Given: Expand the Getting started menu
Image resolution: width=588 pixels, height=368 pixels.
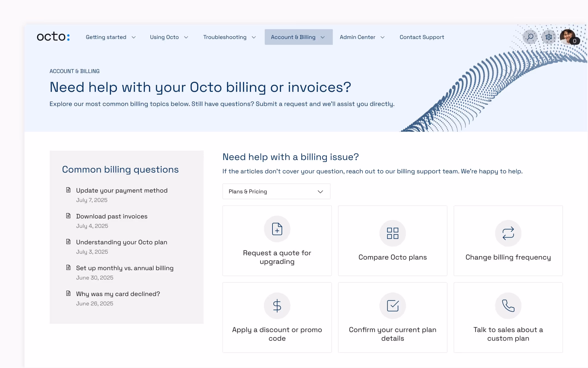Looking at the screenshot, I should 111,37.
